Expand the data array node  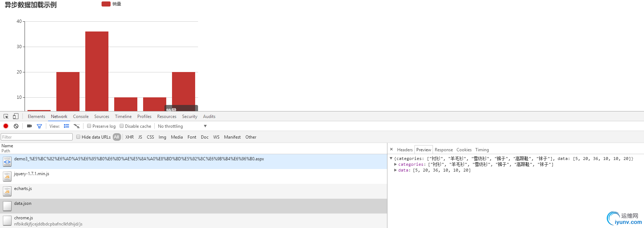pyautogui.click(x=395, y=170)
